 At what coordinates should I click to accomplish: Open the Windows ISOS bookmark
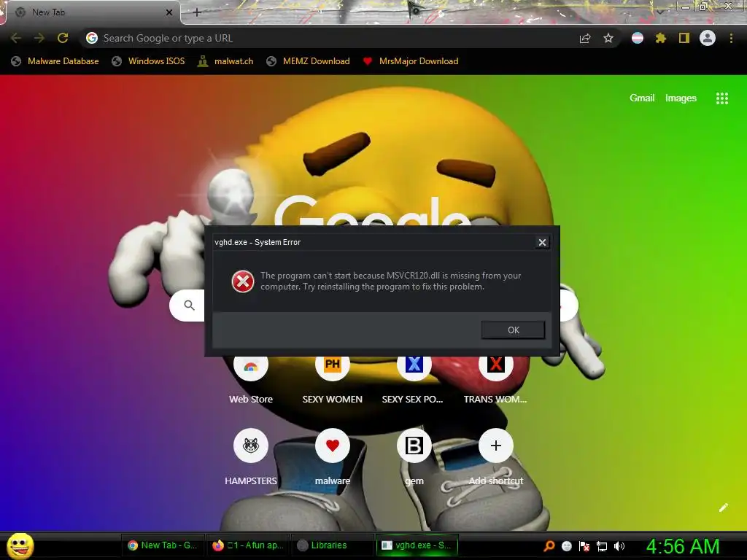[148, 61]
